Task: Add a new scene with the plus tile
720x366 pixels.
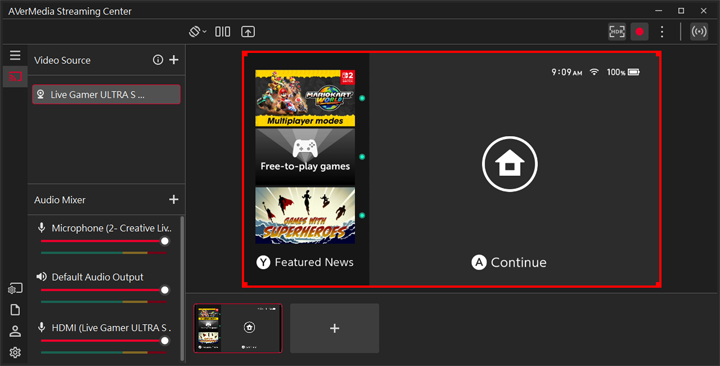Action: (x=335, y=328)
